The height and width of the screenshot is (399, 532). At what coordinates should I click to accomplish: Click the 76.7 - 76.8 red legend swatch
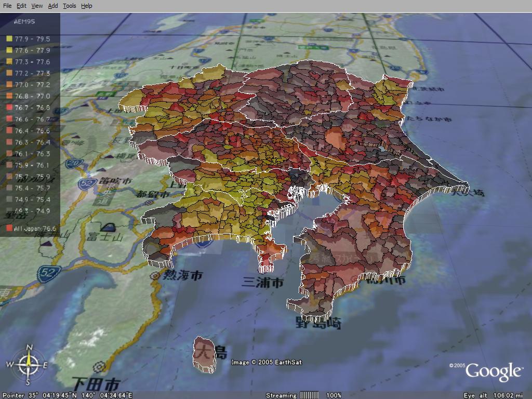9,108
